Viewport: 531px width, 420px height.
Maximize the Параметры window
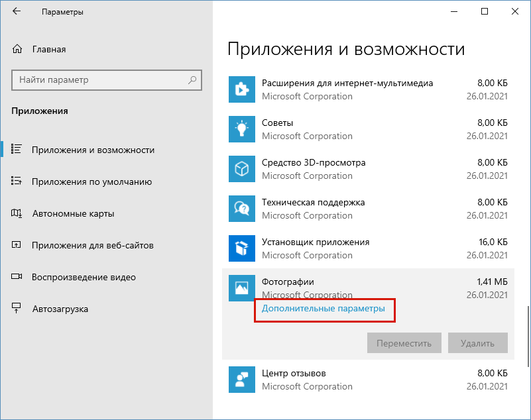pos(485,11)
